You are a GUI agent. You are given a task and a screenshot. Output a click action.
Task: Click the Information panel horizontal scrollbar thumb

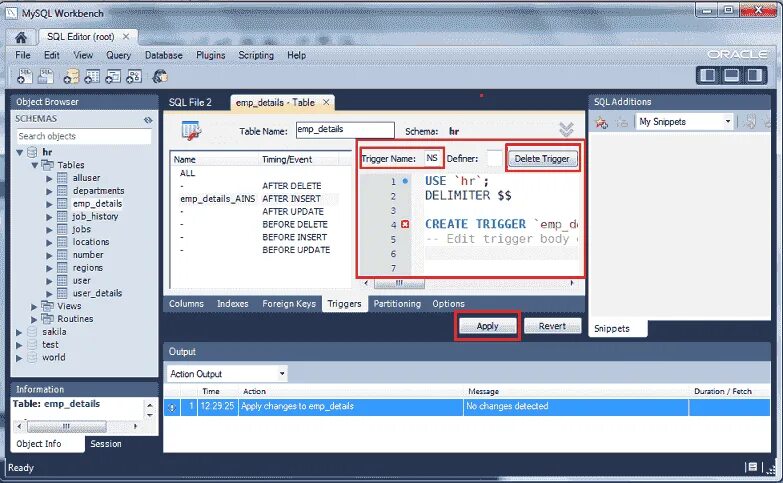click(66, 427)
